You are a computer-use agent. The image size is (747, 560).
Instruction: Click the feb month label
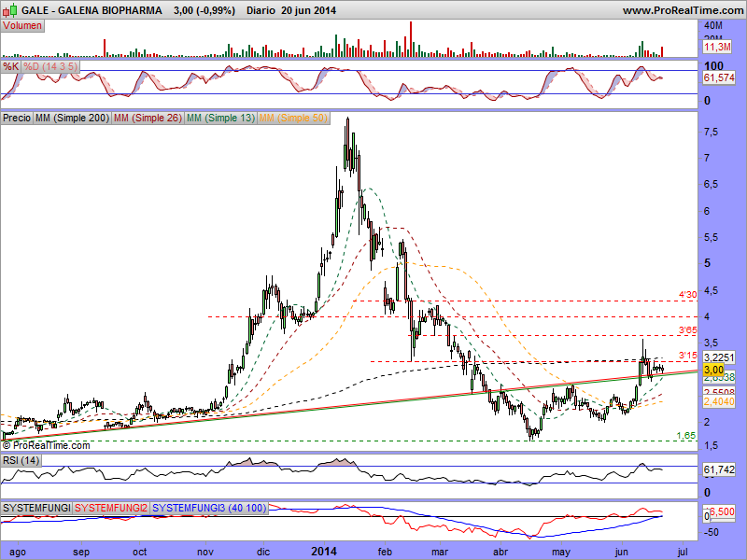click(385, 552)
